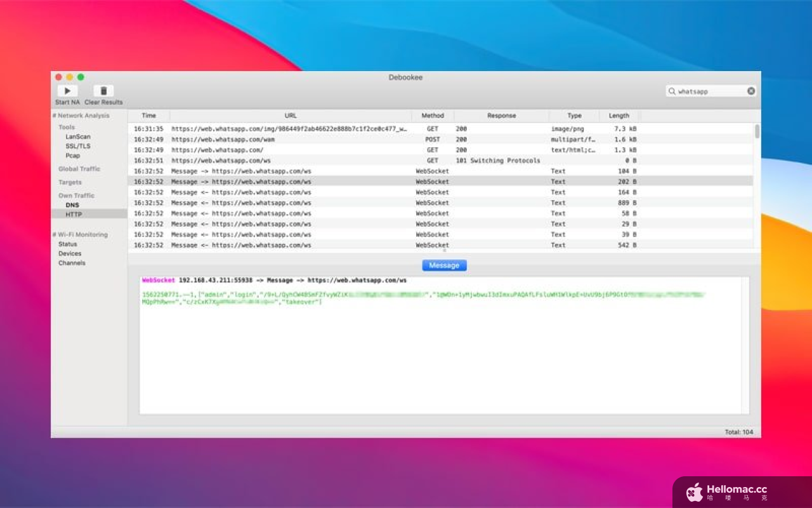Sort by Type column header
Screen dimensions: 812x508
coord(575,116)
